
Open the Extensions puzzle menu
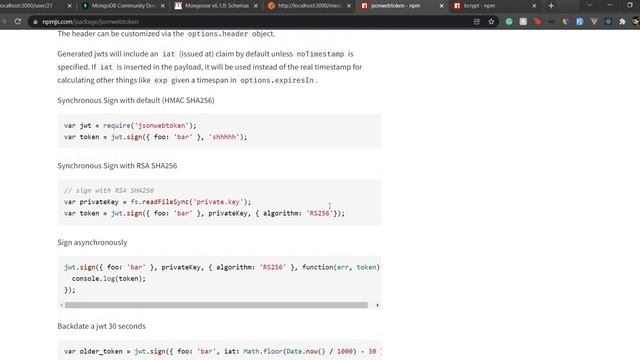pos(622,22)
